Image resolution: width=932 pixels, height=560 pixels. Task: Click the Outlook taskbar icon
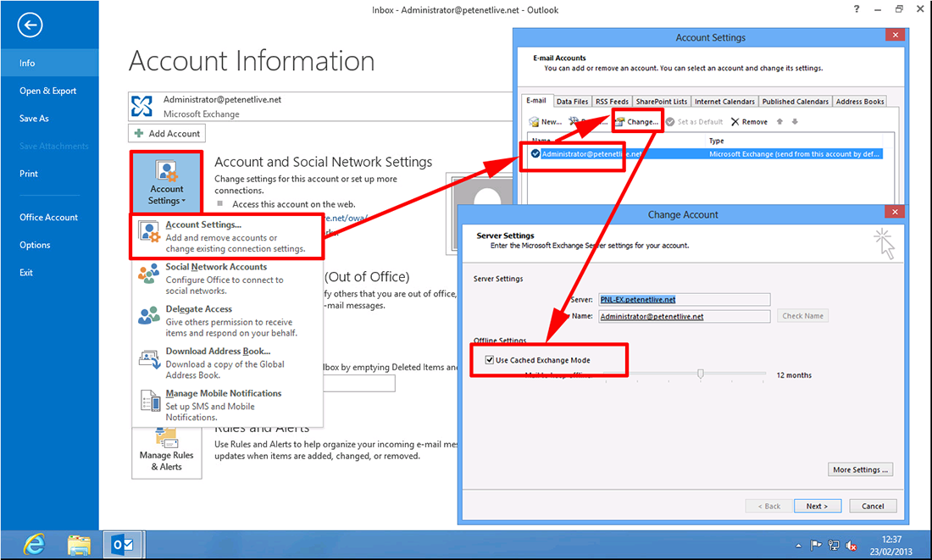[x=123, y=545]
